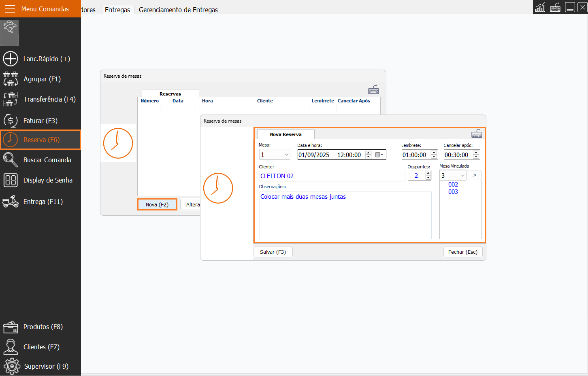
Task: Open the Gerenciamento de Entregas tab
Action: 178,10
